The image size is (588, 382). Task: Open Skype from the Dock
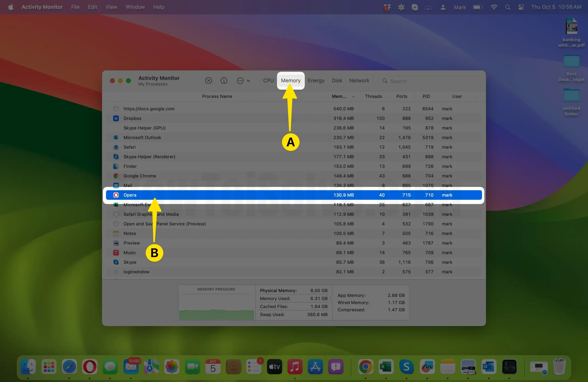(x=406, y=366)
